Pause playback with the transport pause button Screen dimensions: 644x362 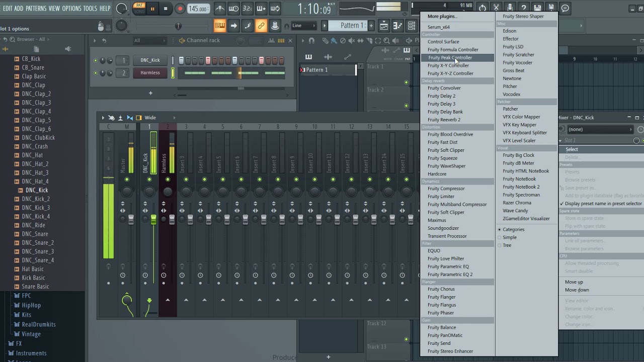click(x=152, y=9)
